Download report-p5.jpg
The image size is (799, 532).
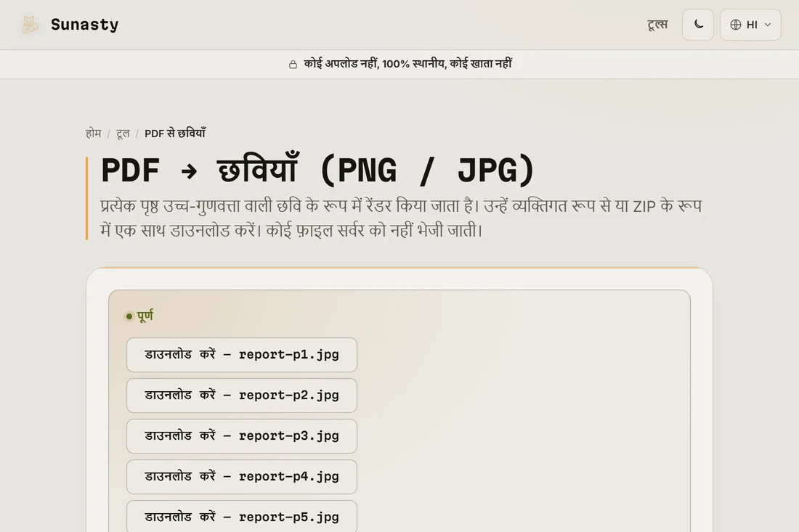pos(242,516)
